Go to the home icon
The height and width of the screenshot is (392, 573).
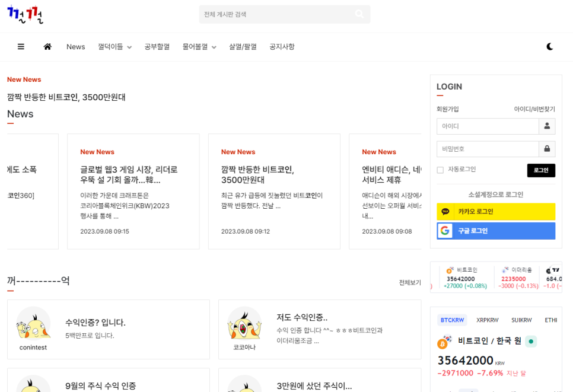point(47,47)
